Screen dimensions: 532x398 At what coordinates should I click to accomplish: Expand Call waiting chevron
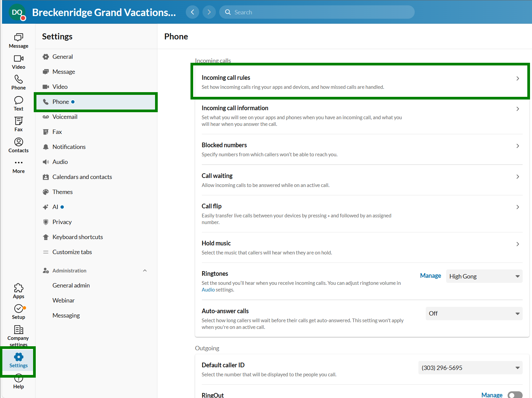tap(518, 177)
